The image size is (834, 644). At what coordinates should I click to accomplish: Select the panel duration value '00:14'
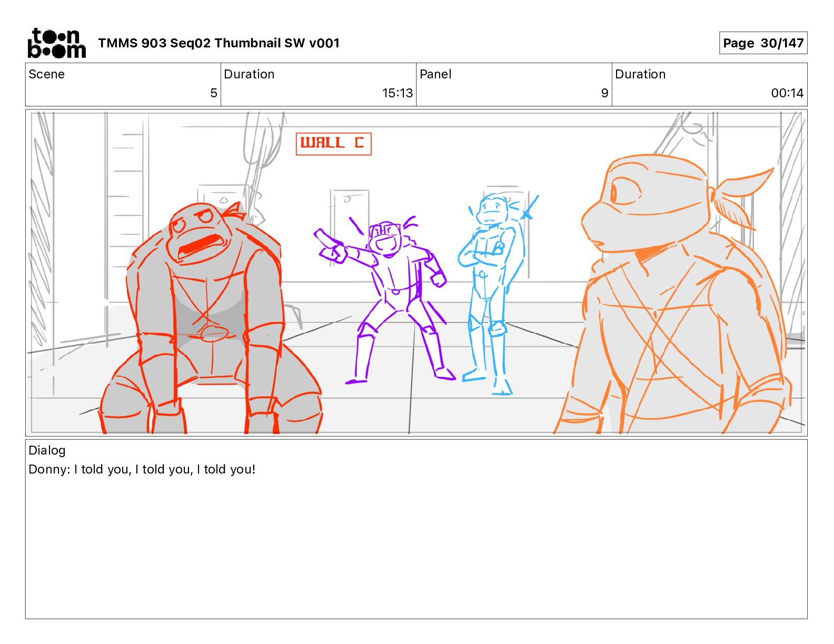point(787,93)
